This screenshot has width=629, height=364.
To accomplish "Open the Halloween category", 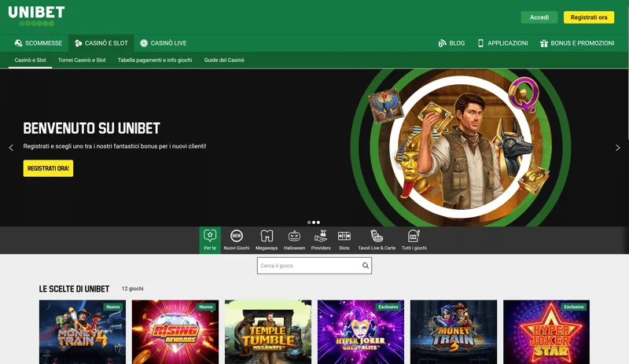I will pyautogui.click(x=294, y=240).
